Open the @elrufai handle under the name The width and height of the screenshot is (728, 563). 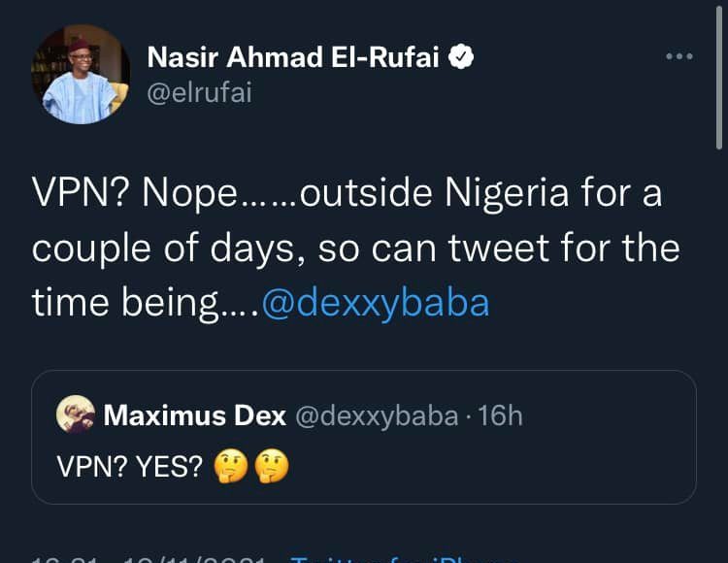199,95
